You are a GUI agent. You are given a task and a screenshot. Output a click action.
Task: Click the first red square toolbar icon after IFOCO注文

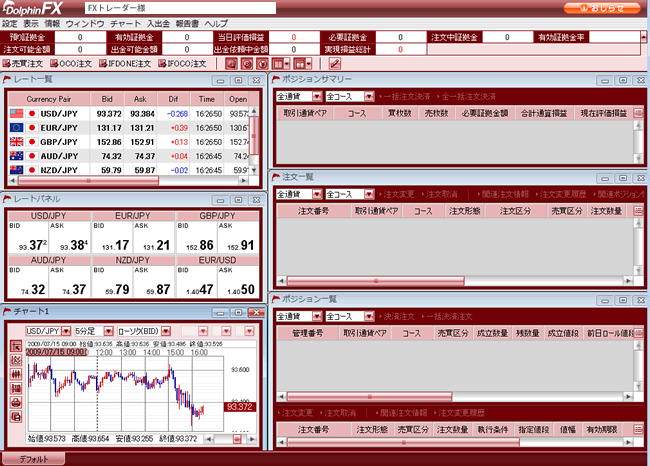coord(231,64)
